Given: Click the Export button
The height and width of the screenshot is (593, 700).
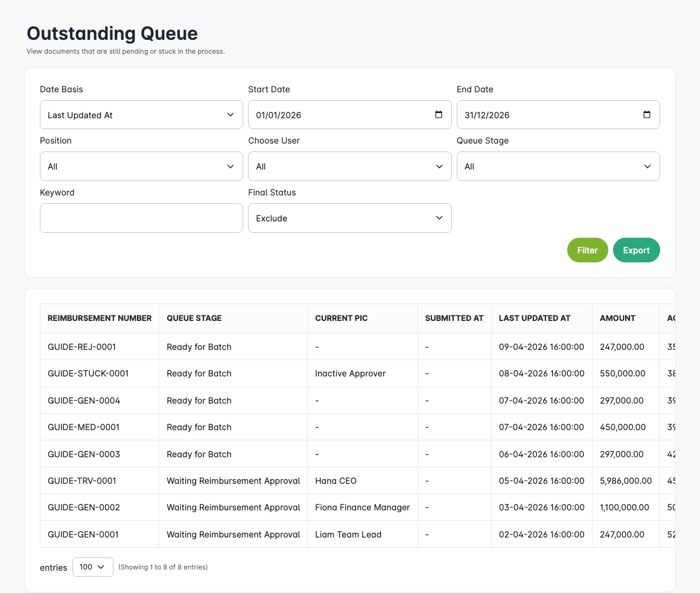Looking at the screenshot, I should pyautogui.click(x=636, y=250).
